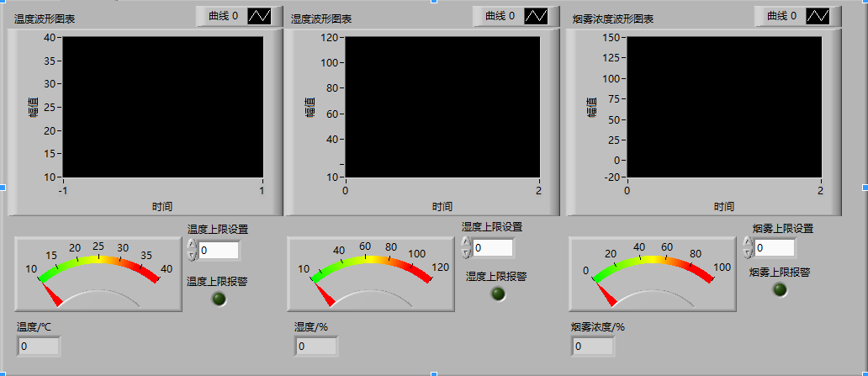The image size is (868, 376).
Task: Click the 120 scale mark on the humidity gauge
Action: tap(440, 267)
